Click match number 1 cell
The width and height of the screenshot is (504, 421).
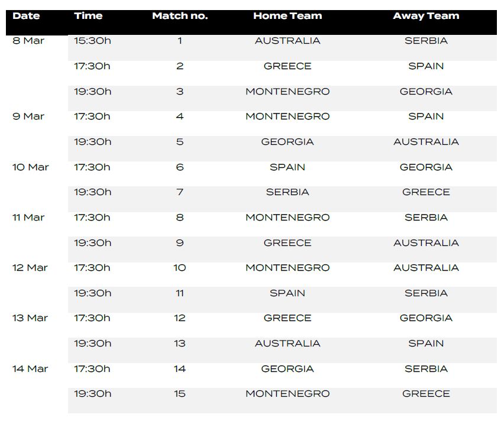click(180, 41)
